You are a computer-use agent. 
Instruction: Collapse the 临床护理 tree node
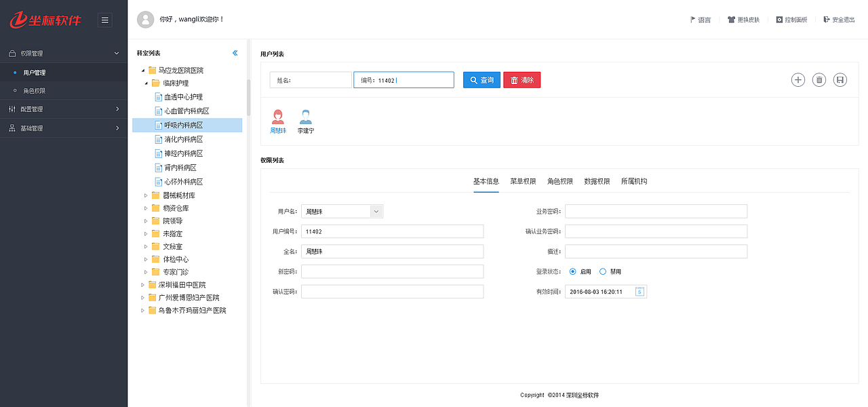tap(146, 83)
